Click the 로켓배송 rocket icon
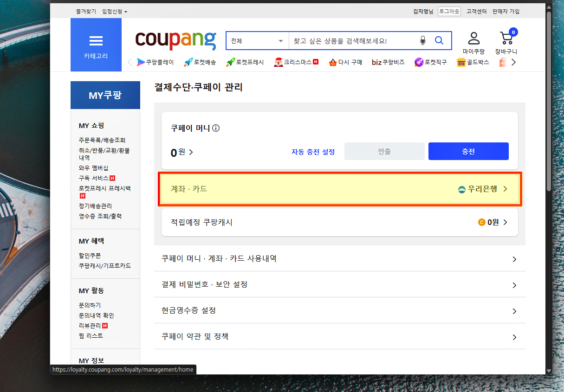 (x=188, y=62)
